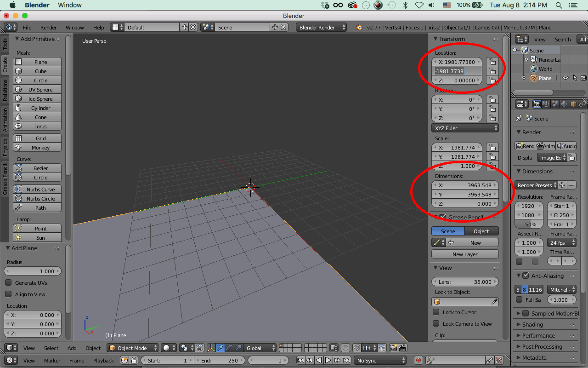Open the Render menu

pyautogui.click(x=49, y=27)
